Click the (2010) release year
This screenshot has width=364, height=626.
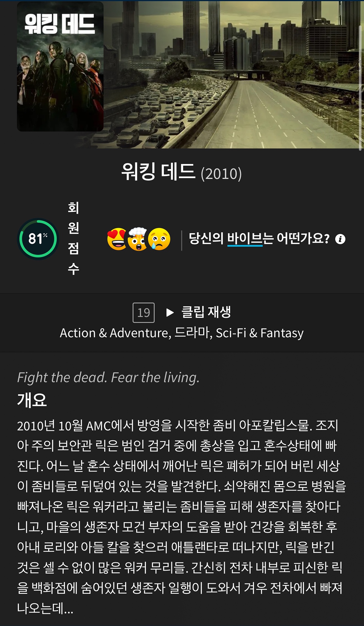point(221,174)
